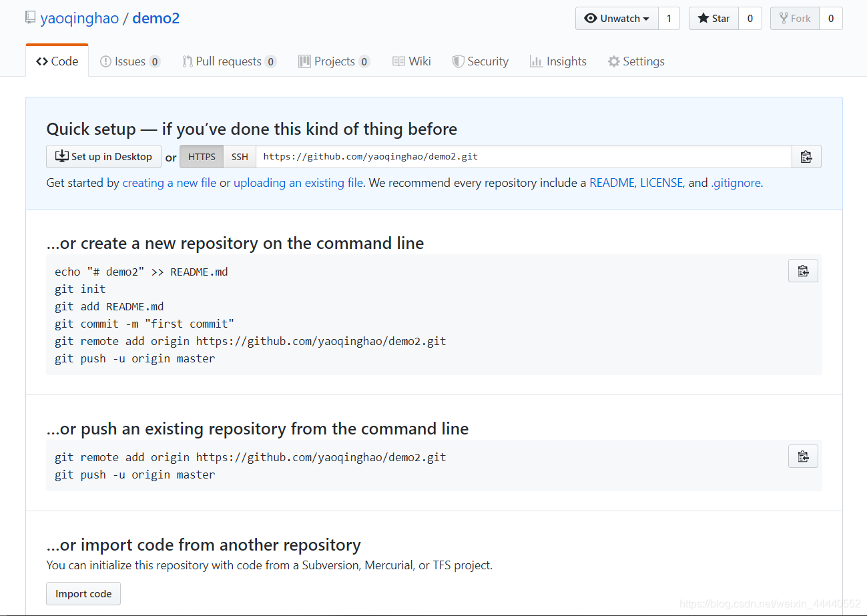This screenshot has width=867, height=616.
Task: Click the repository clone URL field
Action: (x=524, y=157)
